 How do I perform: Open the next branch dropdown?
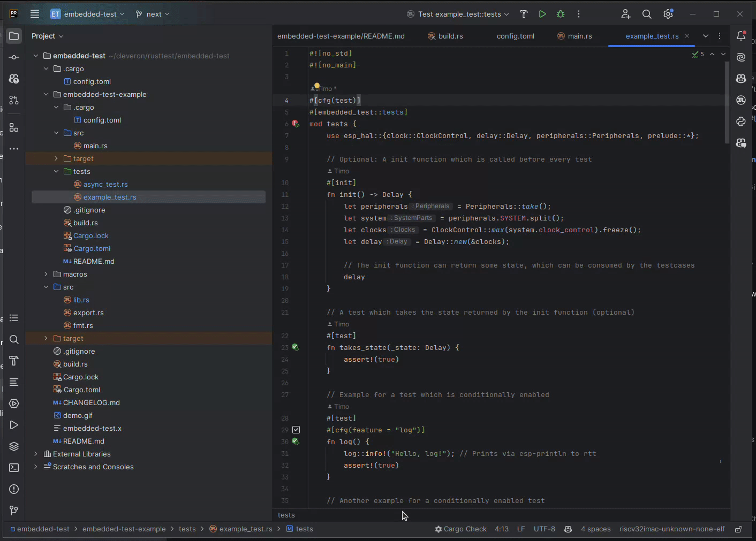(153, 14)
